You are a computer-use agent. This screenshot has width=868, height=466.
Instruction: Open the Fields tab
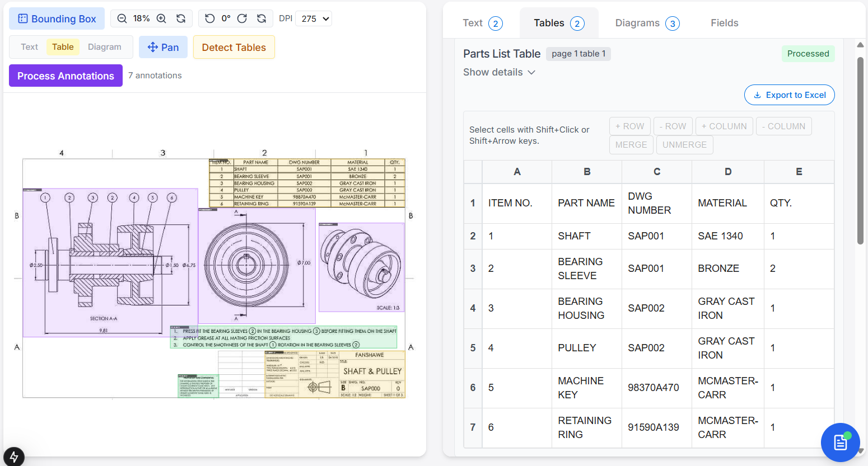click(724, 23)
